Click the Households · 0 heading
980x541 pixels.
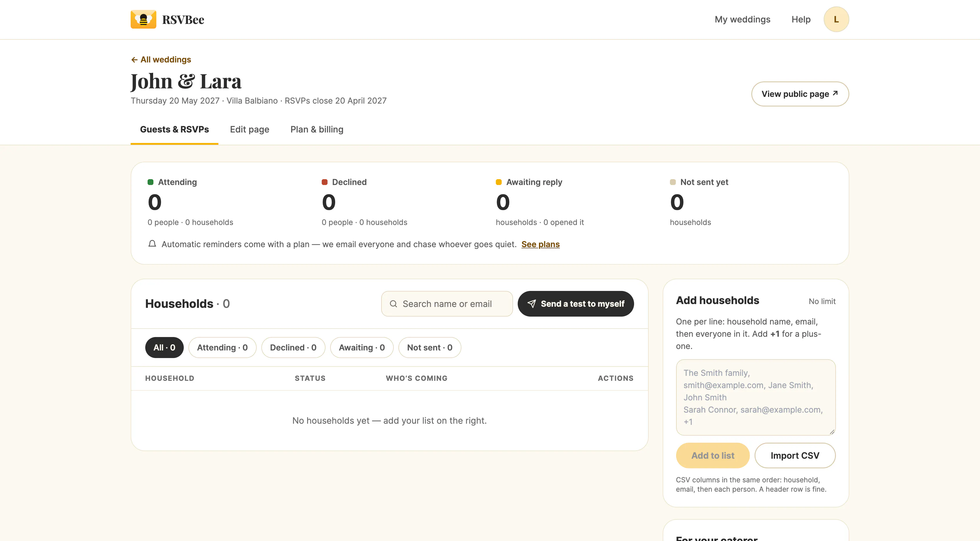click(x=188, y=304)
